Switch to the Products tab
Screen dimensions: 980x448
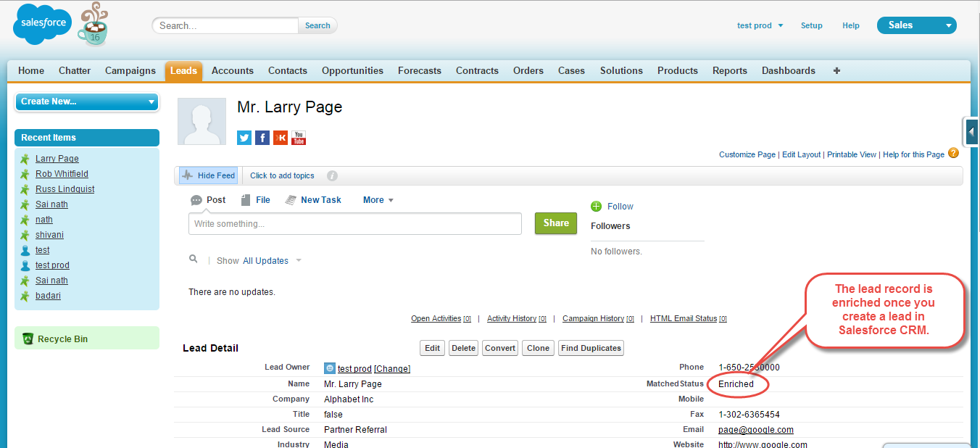click(x=678, y=71)
